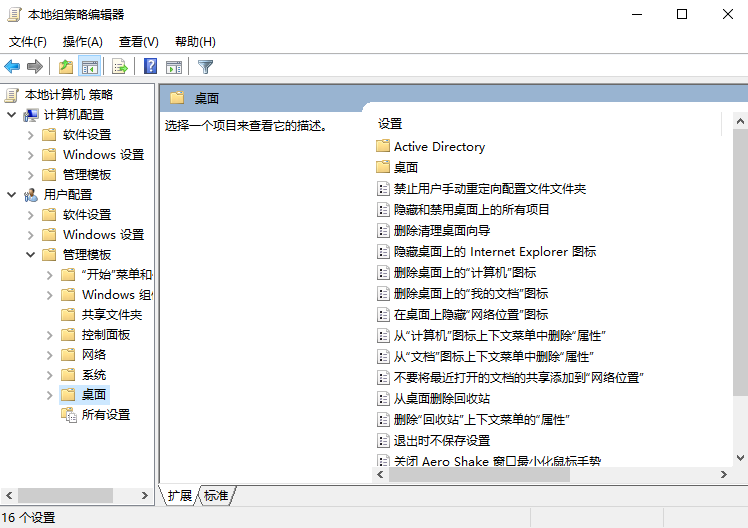Open the Help toolbar icon
This screenshot has height=528, width=748.
[x=150, y=66]
